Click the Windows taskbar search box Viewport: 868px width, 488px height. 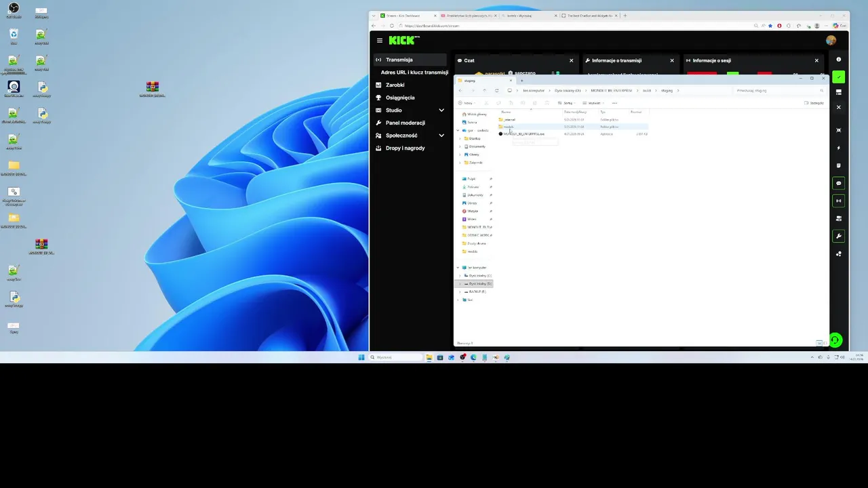397,357
